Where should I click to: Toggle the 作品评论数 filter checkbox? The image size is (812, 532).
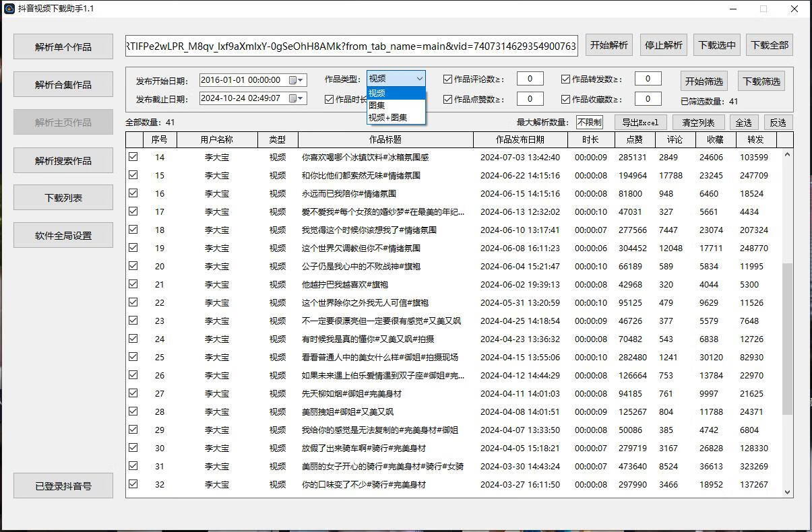tap(447, 79)
